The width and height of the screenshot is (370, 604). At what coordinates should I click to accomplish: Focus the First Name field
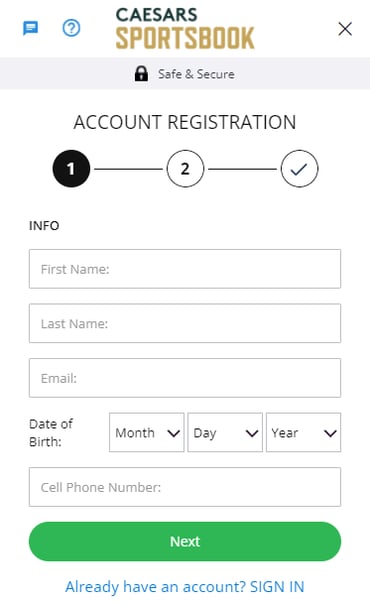pos(185,269)
